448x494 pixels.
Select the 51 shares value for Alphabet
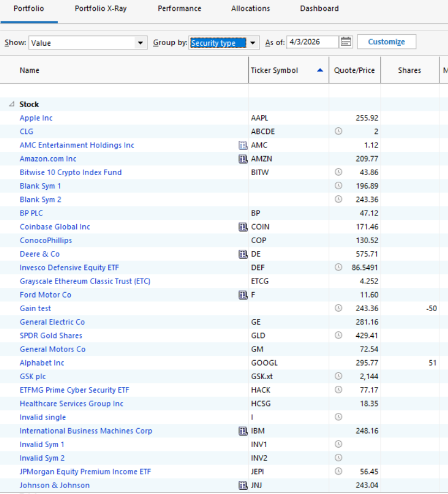click(433, 363)
